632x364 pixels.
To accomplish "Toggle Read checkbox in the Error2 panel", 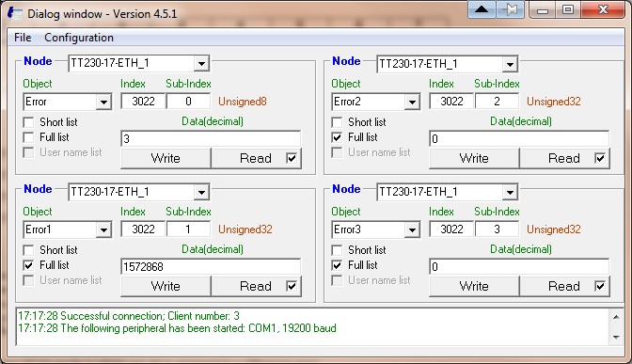I will click(600, 158).
